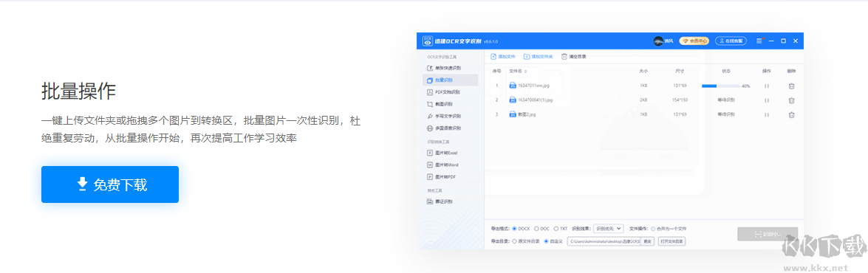Click the 状态 column header

point(726,72)
